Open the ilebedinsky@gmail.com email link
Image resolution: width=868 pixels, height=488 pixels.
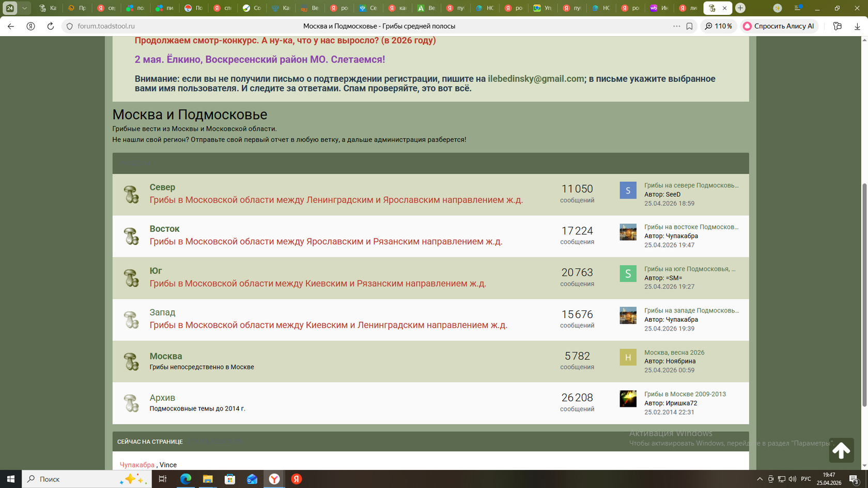[x=535, y=79]
